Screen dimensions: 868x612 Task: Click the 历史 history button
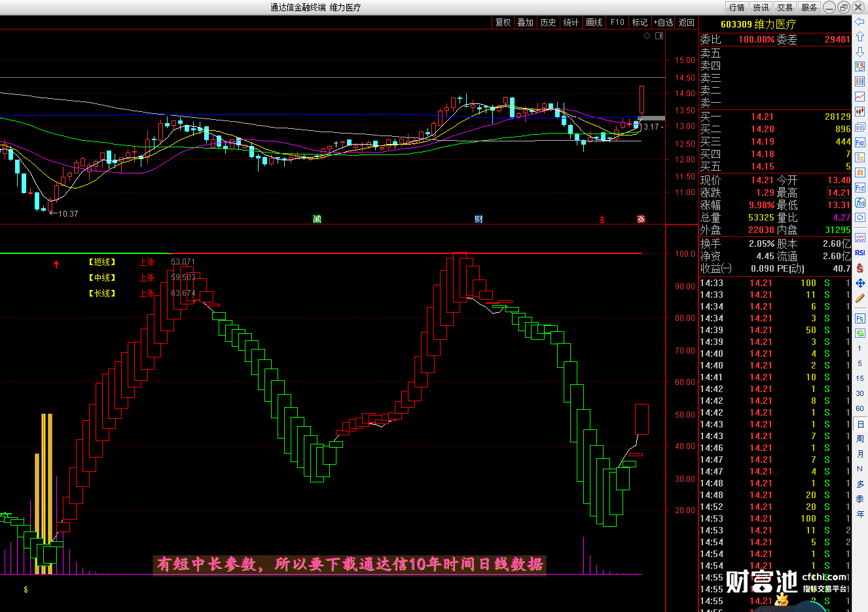click(549, 22)
